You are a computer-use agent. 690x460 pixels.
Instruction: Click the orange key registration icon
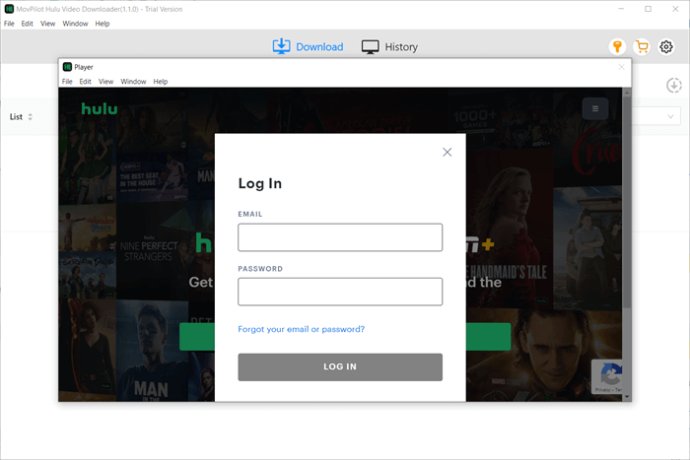click(x=617, y=47)
